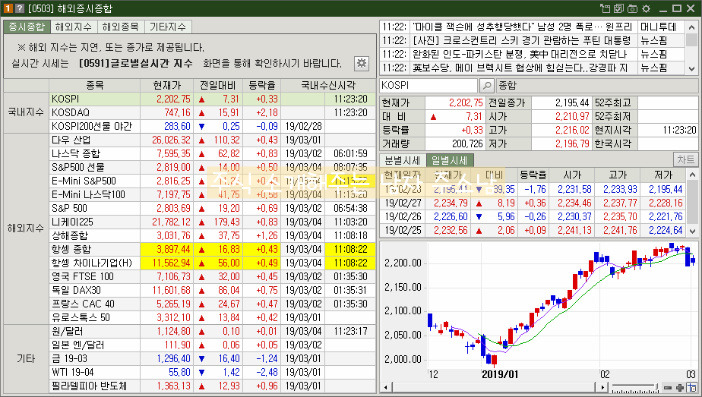Click the chart scroll right arrow
The image size is (702, 397).
(x=603, y=388)
